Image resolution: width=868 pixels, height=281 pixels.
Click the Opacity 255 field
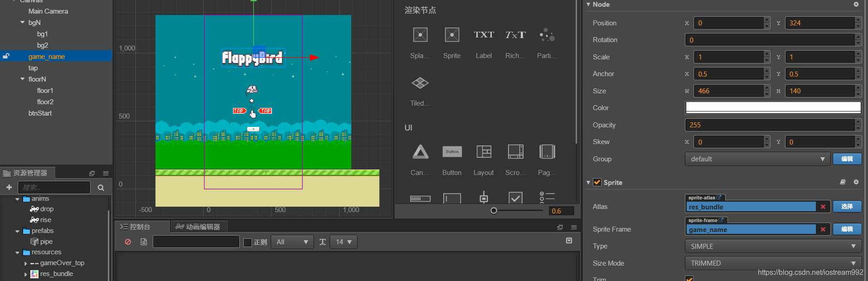tap(770, 125)
